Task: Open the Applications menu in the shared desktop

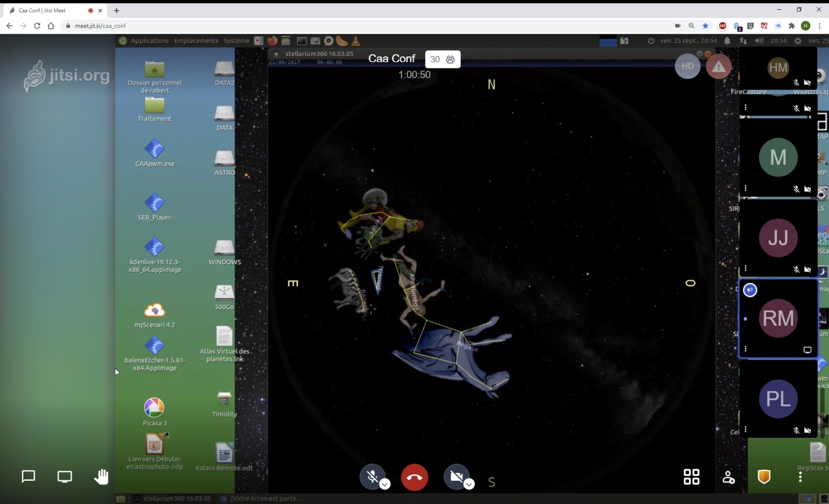Action: coord(149,40)
